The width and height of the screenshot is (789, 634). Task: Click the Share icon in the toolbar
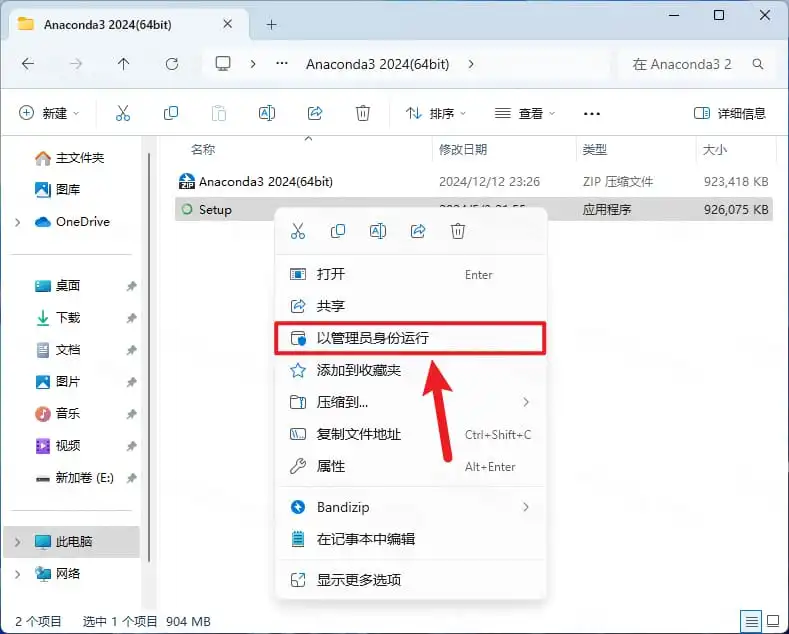click(315, 113)
